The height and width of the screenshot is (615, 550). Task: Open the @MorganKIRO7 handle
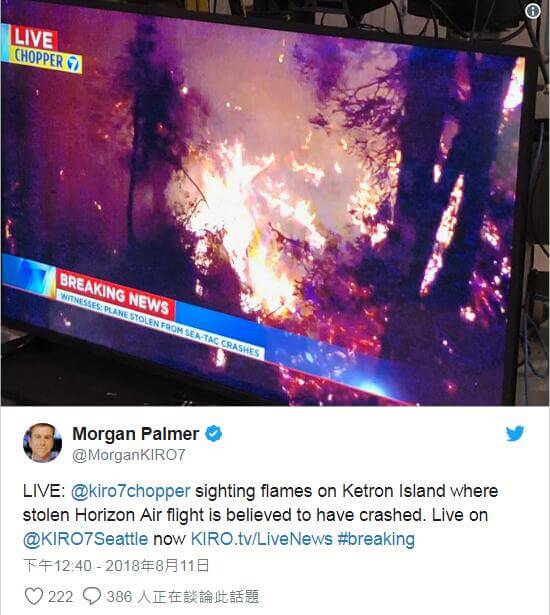pyautogui.click(x=129, y=455)
